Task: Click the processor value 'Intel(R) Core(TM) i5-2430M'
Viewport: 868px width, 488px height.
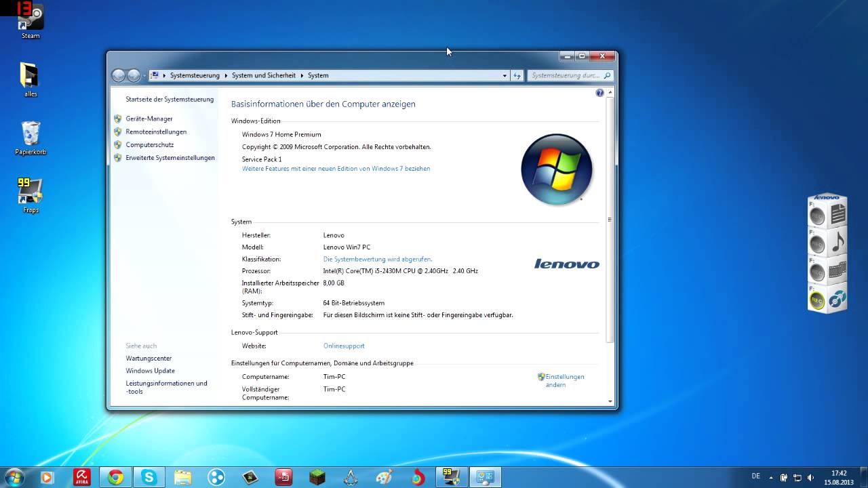Action: [x=401, y=270]
